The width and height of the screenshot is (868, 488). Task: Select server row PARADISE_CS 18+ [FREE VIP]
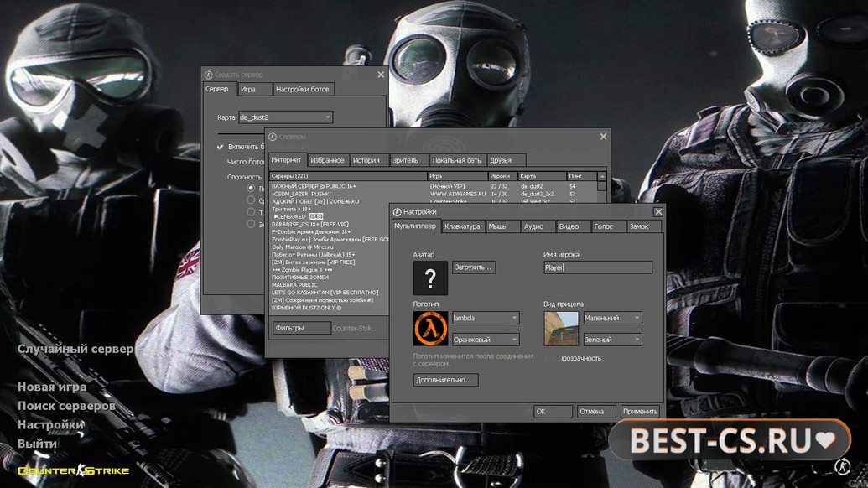330,224
